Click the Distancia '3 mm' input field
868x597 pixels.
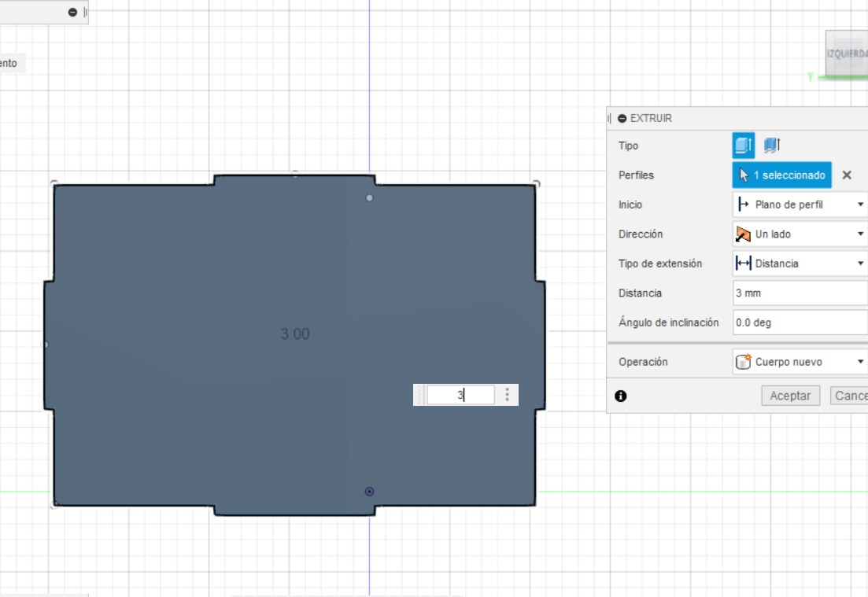[x=800, y=293]
